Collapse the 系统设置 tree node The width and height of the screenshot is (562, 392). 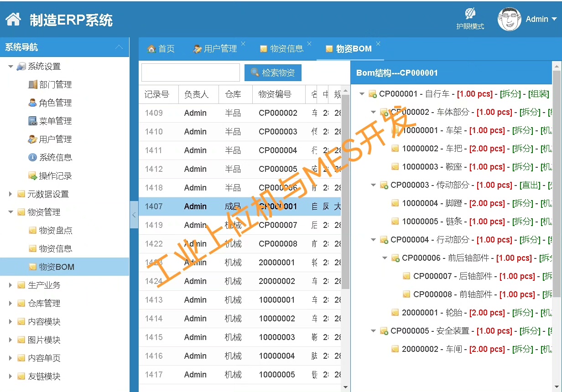(10, 67)
